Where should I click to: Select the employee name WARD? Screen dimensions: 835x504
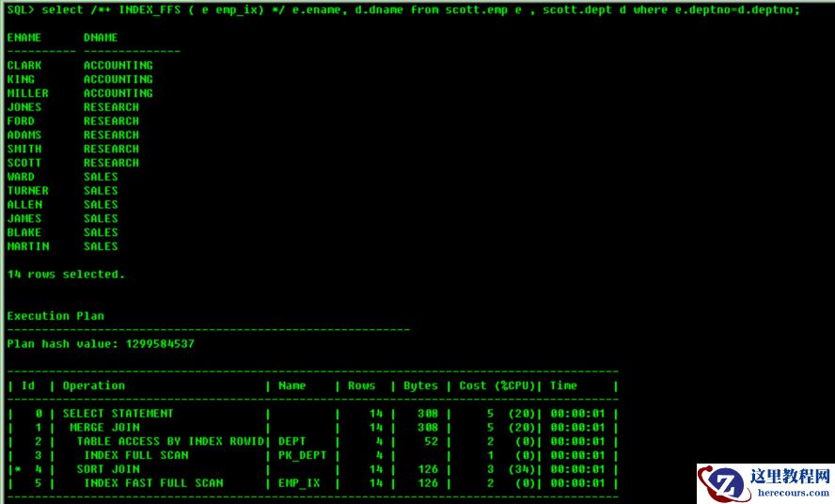point(21,177)
